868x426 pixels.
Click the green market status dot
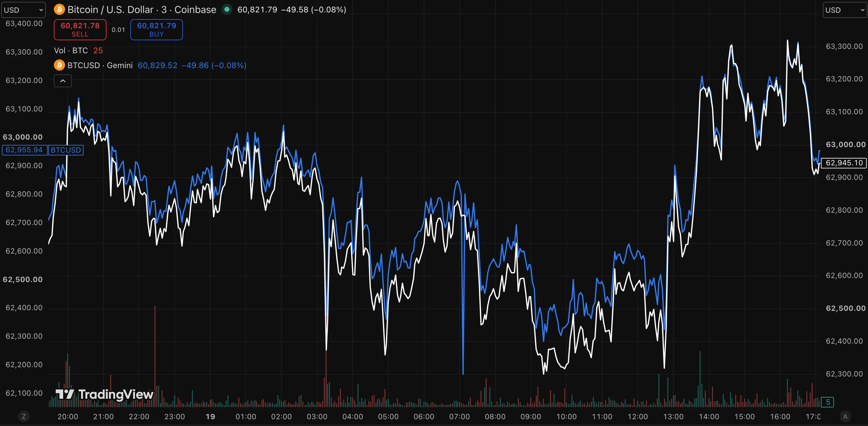pos(227,9)
